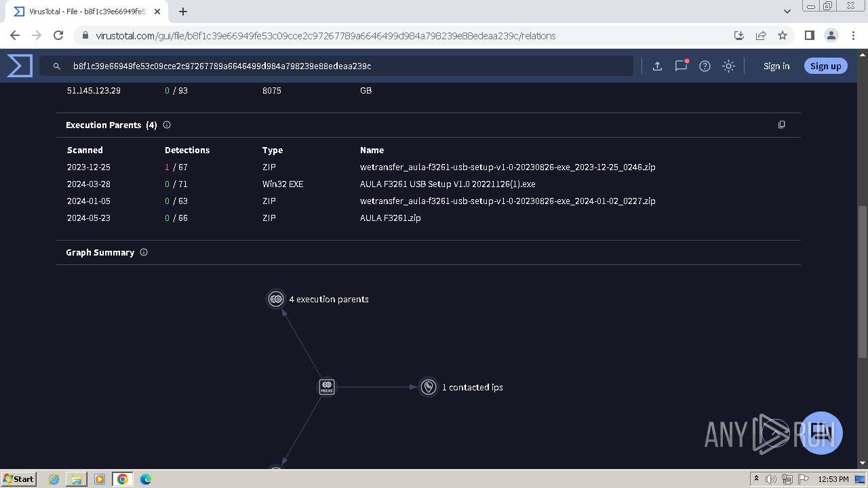Select the execution parents graph node
The image size is (868, 488).
point(276,299)
